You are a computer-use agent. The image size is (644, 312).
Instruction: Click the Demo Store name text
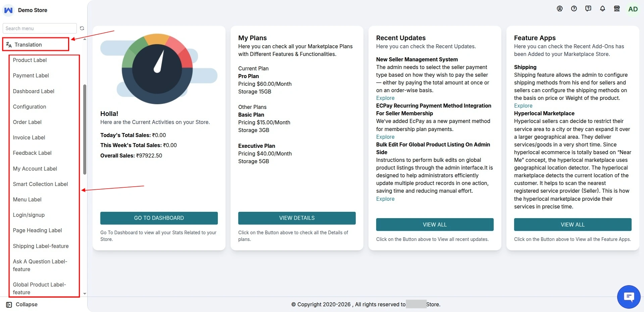pyautogui.click(x=33, y=10)
